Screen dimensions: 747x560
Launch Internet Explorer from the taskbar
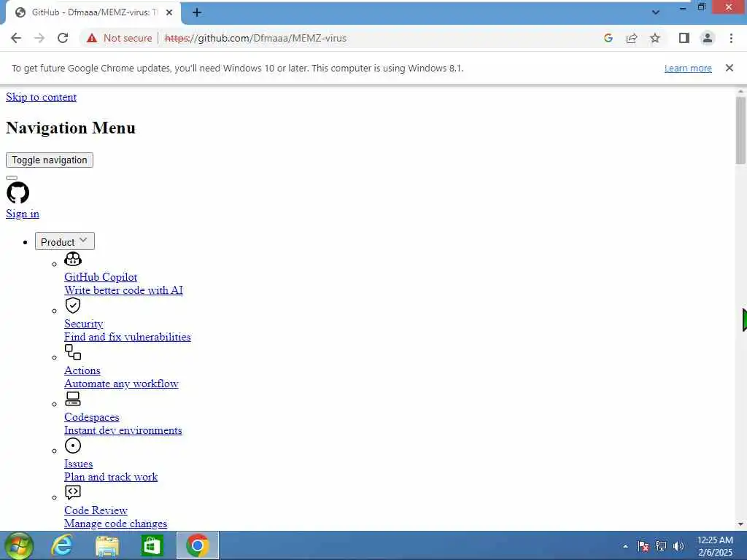62,545
